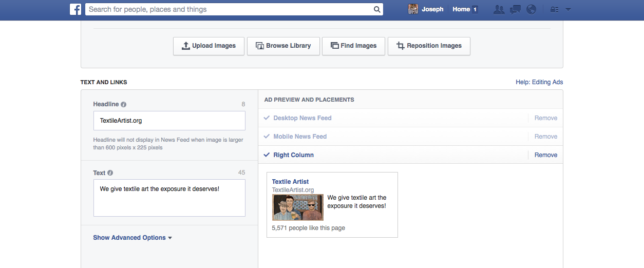Click the Reposition Images button
Viewport: 644px width, 268px height.
pos(429,46)
